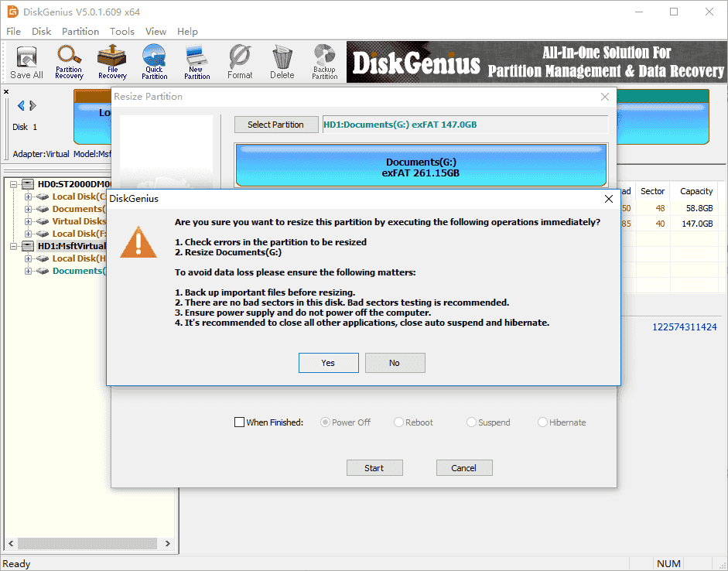Image resolution: width=728 pixels, height=571 pixels.
Task: Click the 122574311424 value
Action: 685,327
